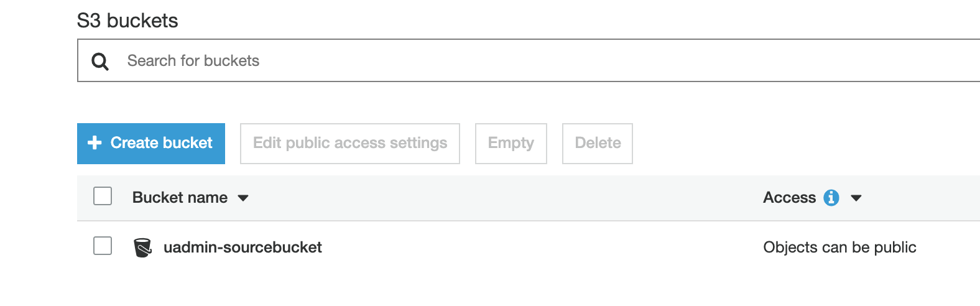Focus the Search for buckets field
This screenshot has height=306, width=980.
497,61
